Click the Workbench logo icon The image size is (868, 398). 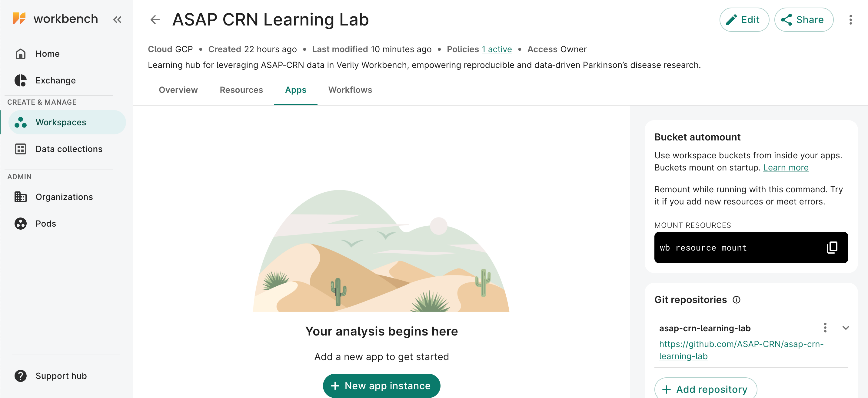point(19,19)
